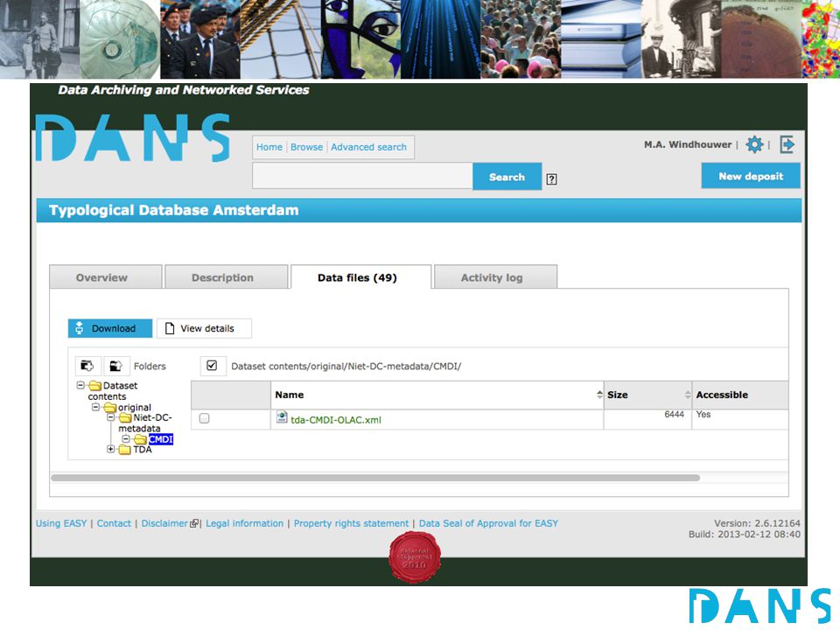
Task: Expand the TDA folder node
Action: (110, 450)
